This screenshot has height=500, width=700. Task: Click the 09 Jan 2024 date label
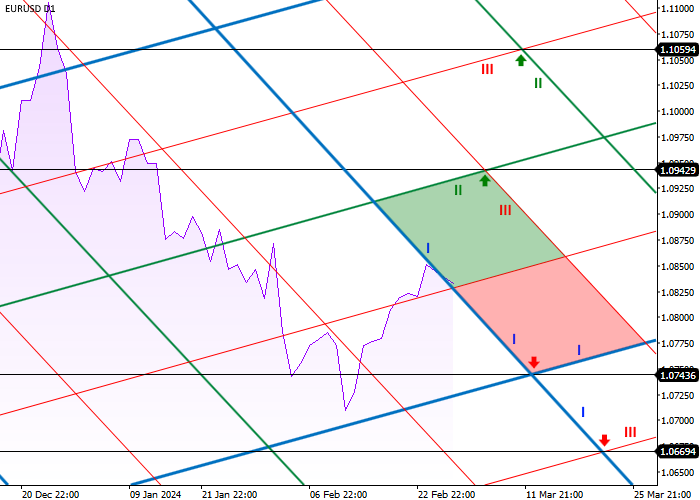point(155,495)
